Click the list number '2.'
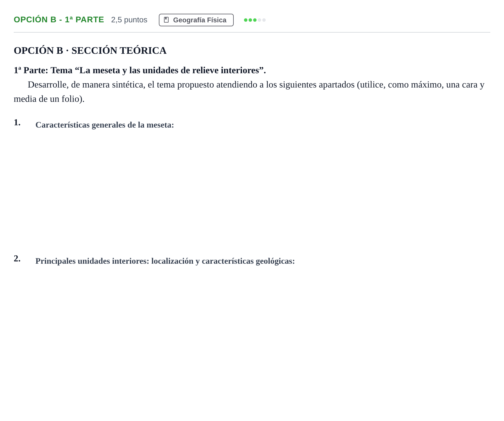The height and width of the screenshot is (421, 504). tap(17, 259)
